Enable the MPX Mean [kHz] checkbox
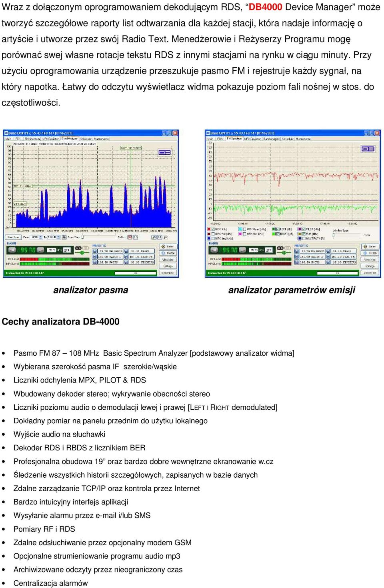 [244, 229]
